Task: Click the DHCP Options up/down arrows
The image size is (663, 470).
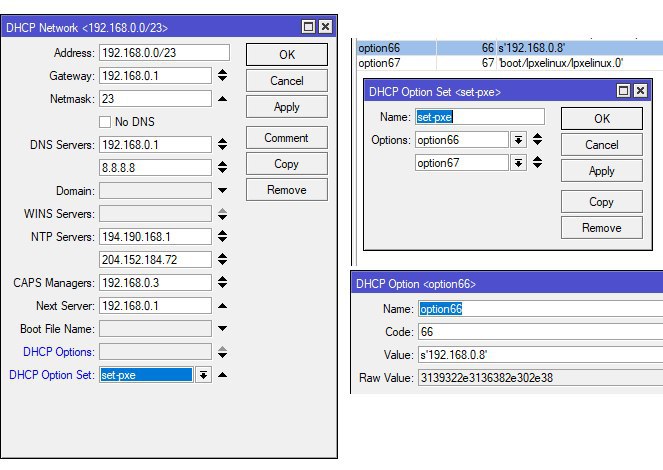Action: [x=222, y=352]
